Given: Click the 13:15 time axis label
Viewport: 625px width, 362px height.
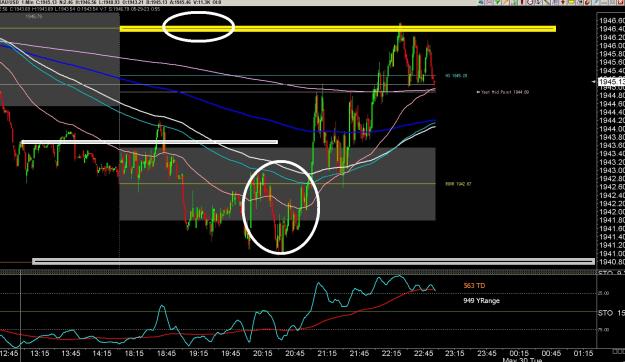Looking at the screenshot, I should (39, 353).
